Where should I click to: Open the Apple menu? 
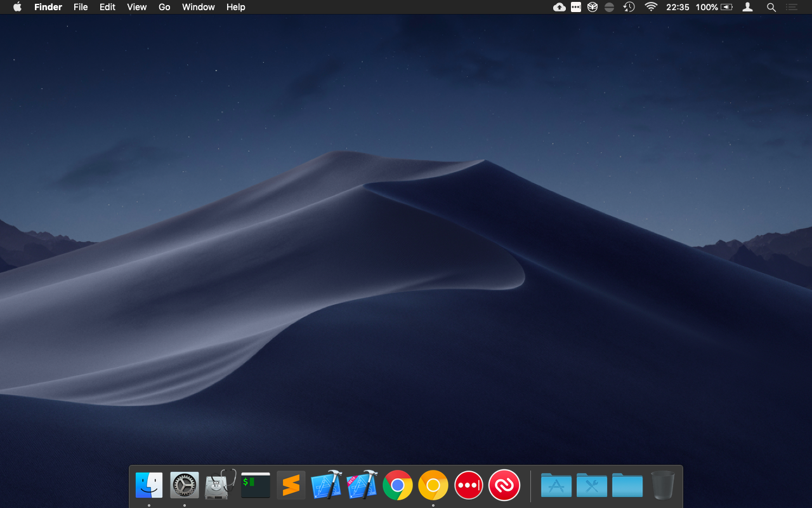[x=17, y=7]
